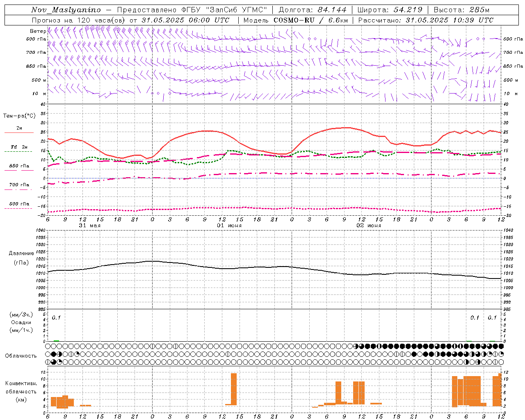525x420 pixels.
Task: Click the '(гПа)' unit label under Давление
Action: pyautogui.click(x=21, y=262)
